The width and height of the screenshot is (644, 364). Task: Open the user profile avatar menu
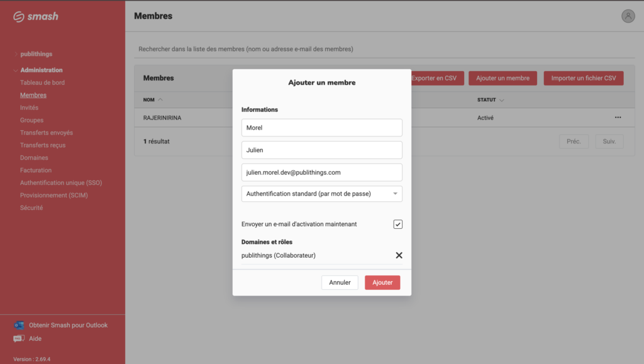coord(628,16)
